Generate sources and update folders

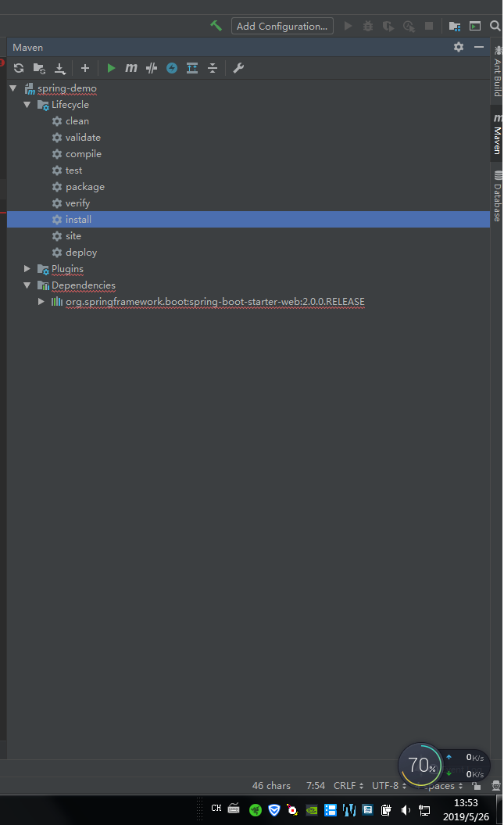pos(39,68)
